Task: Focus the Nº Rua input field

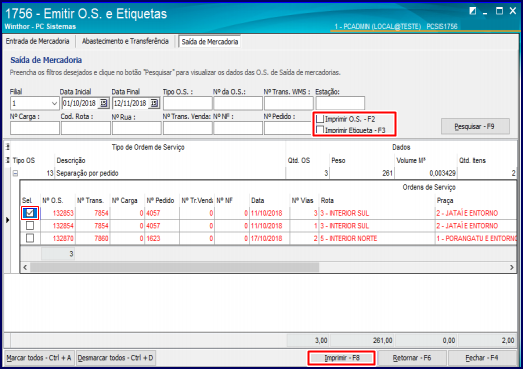Action: (x=137, y=128)
